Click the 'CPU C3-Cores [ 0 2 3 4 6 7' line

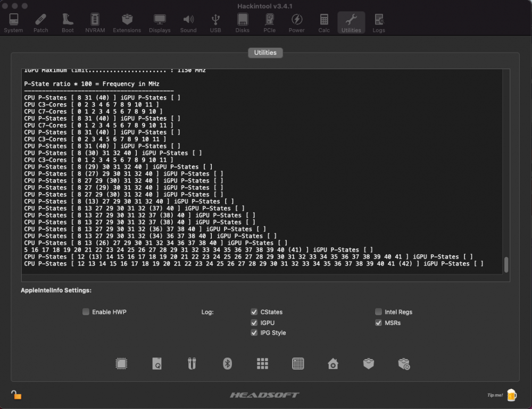(x=92, y=104)
